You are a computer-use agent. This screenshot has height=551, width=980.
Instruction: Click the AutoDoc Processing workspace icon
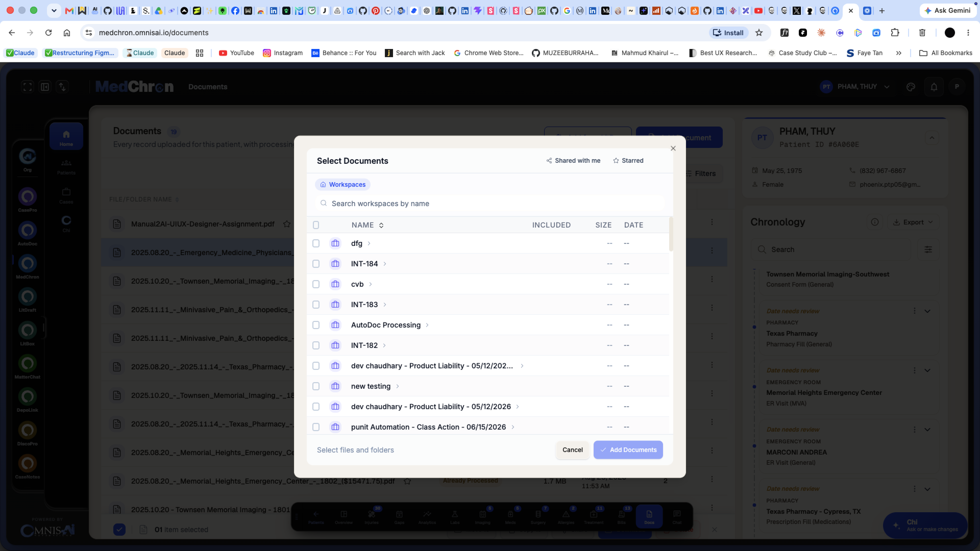(x=335, y=325)
